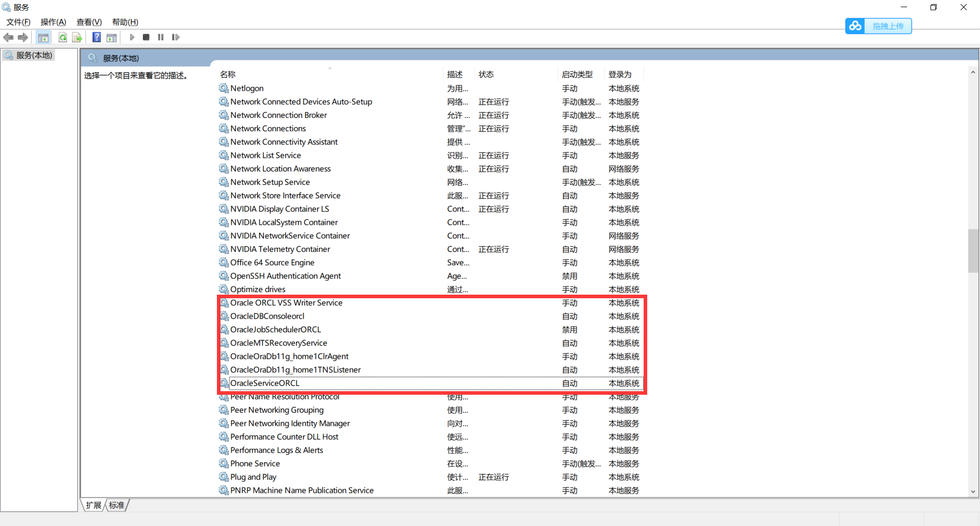
Task: Click gear icon of Peer Networking Grouping
Action: pos(224,410)
